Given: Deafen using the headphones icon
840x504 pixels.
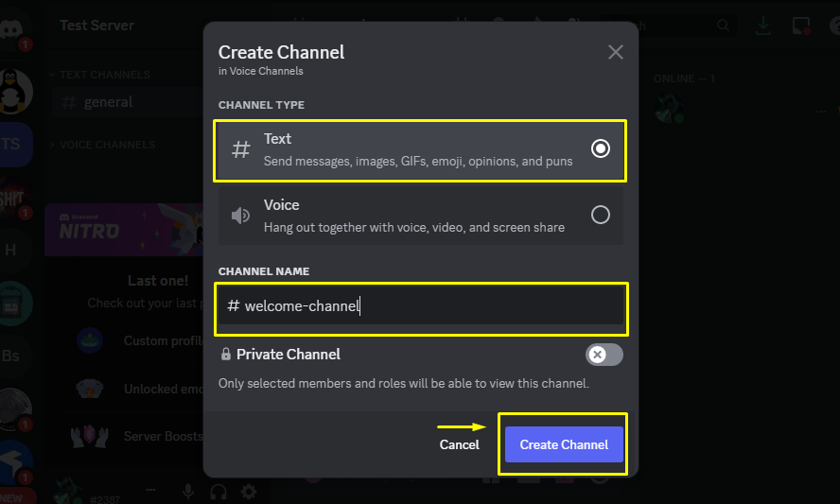Looking at the screenshot, I should pyautogui.click(x=218, y=491).
